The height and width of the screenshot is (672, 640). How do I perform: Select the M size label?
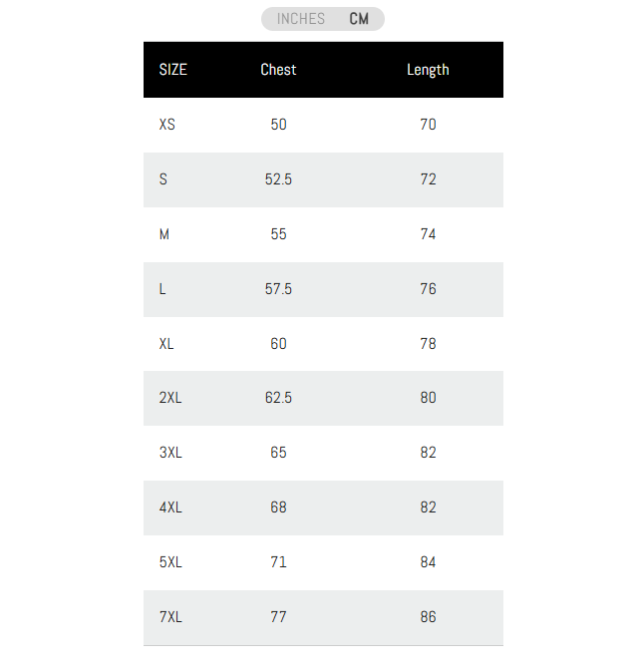[164, 234]
